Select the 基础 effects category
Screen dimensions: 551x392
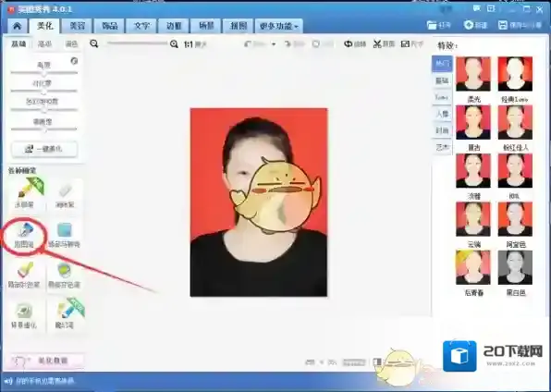442,80
